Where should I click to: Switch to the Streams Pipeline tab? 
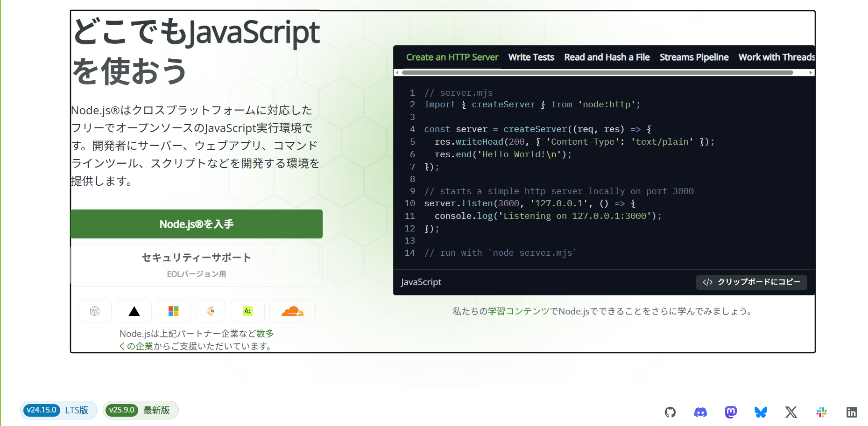[x=694, y=57]
